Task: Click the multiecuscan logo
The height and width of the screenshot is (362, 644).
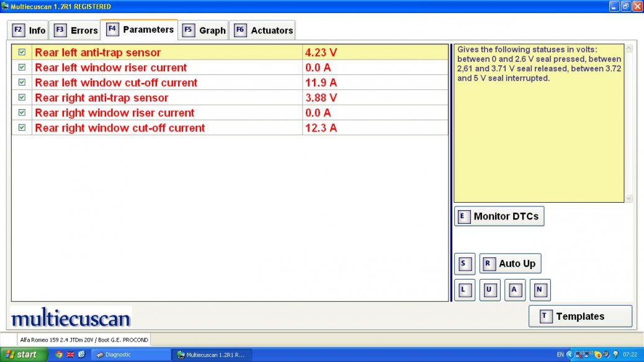Action: [x=71, y=318]
